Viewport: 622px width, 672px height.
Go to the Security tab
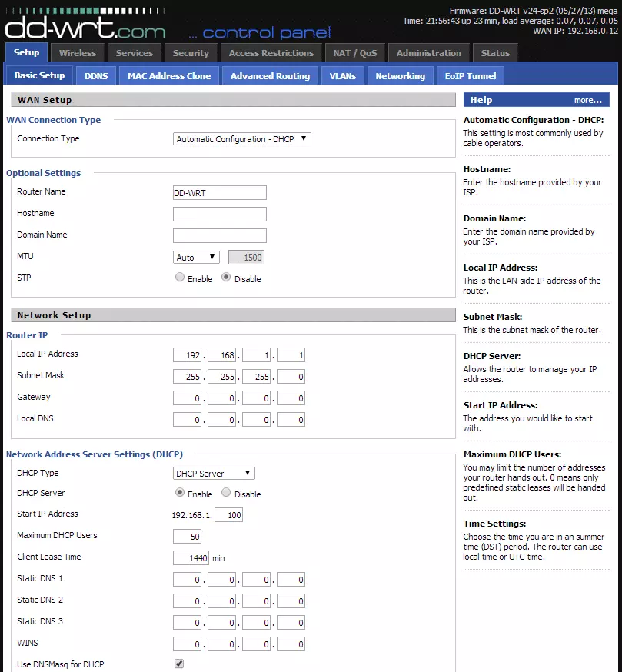coord(191,53)
